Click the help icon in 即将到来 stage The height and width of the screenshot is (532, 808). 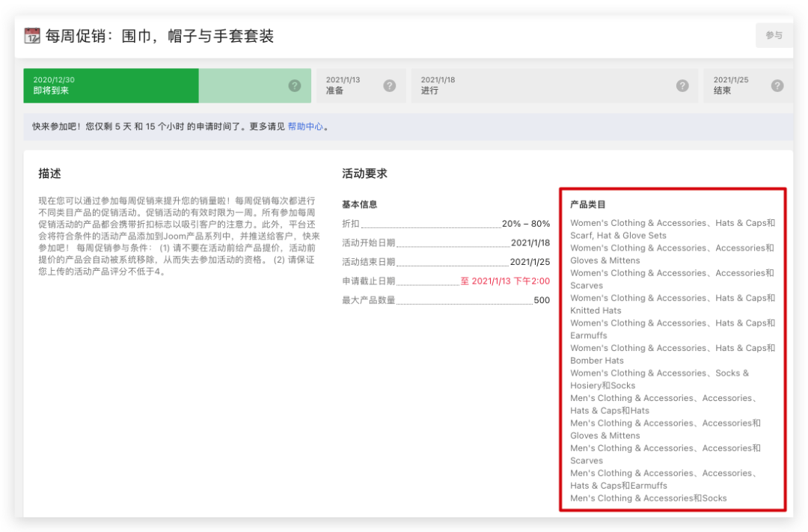[x=295, y=85]
